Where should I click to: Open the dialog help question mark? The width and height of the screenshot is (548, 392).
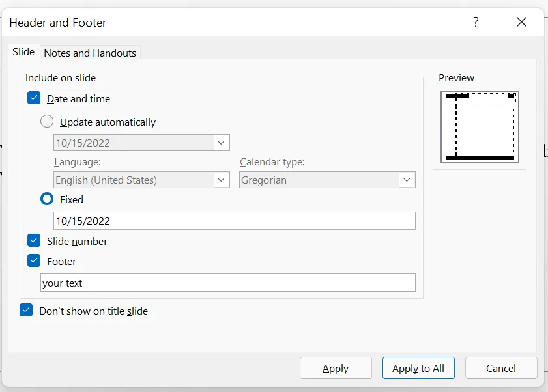tap(476, 22)
